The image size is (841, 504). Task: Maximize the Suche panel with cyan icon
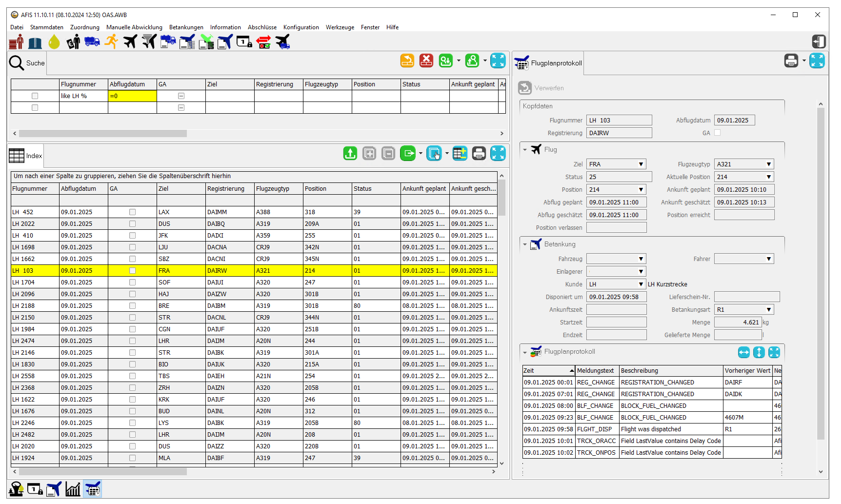pyautogui.click(x=498, y=60)
